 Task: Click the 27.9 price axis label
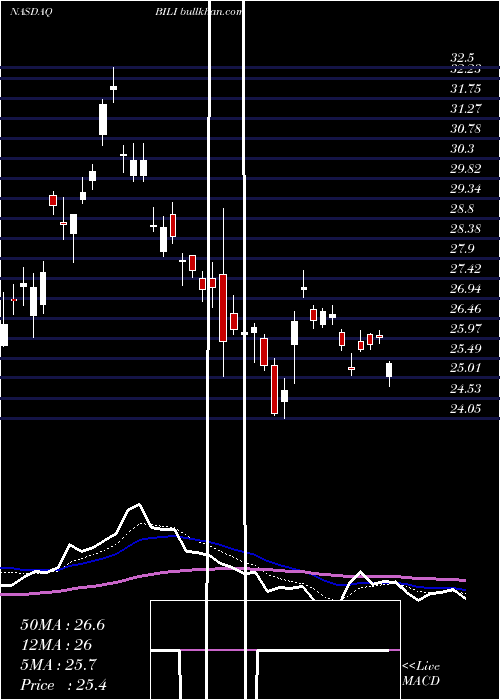[462, 249]
